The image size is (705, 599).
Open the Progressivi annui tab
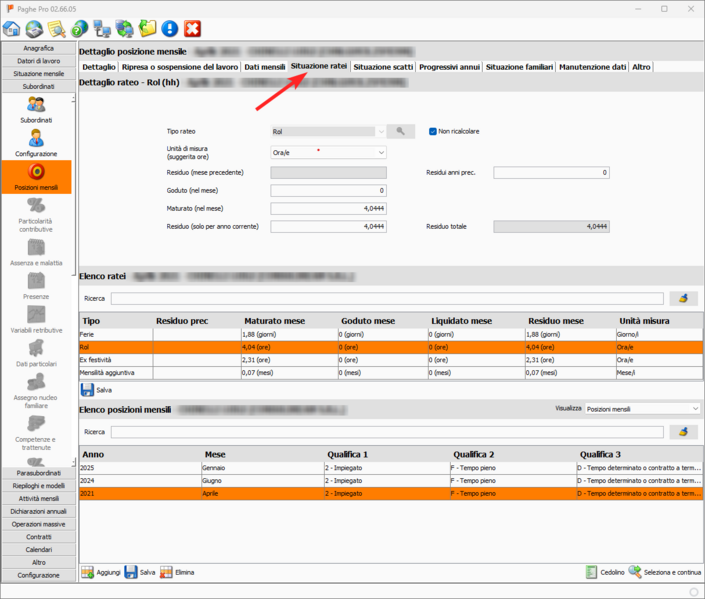coord(450,67)
